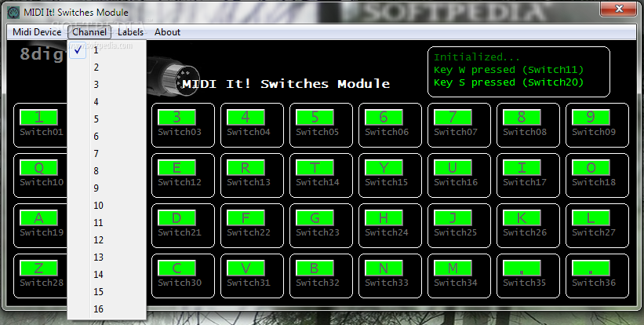Click the 'MIDI It! Switches Module' heading
The height and width of the screenshot is (325, 644).
pos(286,84)
